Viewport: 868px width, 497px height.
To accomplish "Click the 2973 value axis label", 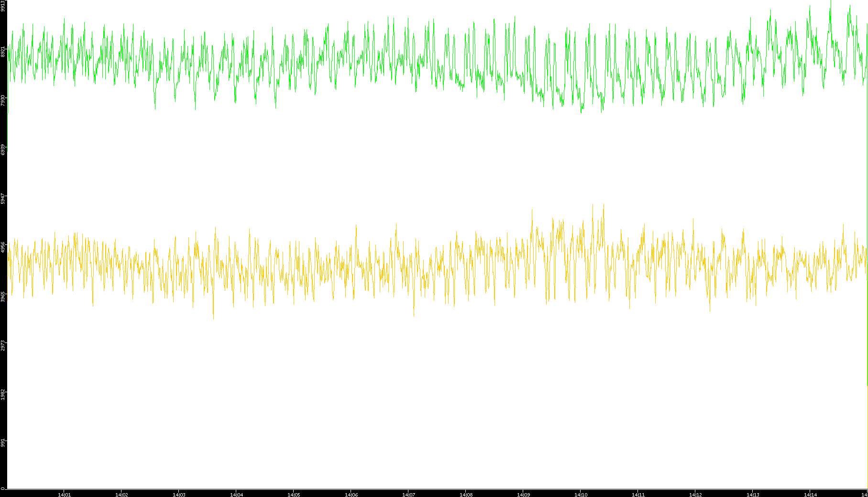I will tap(3, 345).
